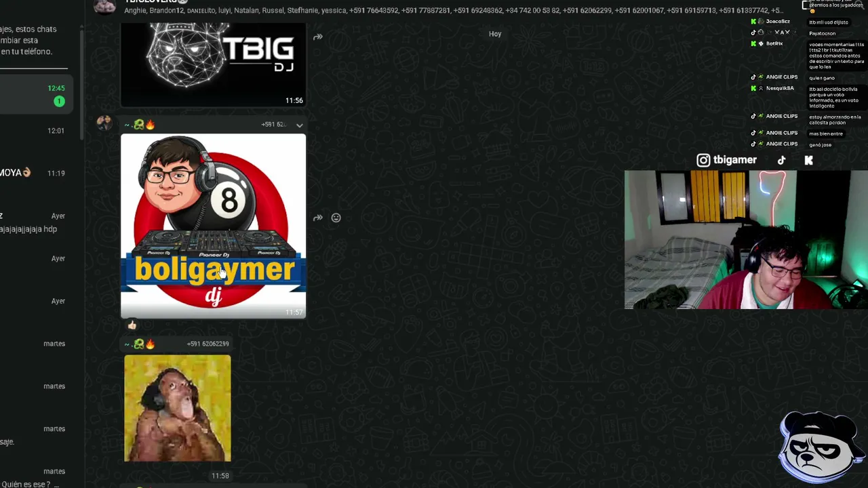
Task: Click the streamer webcam feed
Action: pyautogui.click(x=746, y=239)
